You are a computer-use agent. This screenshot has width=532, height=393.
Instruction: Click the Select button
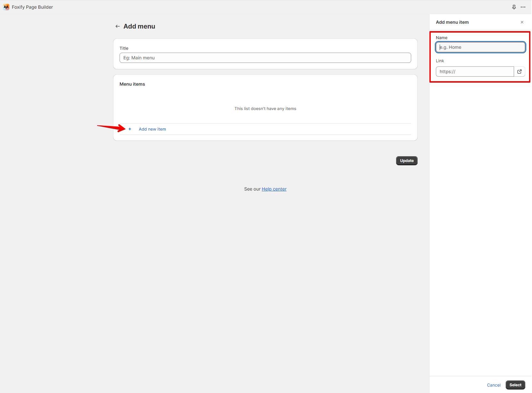click(x=515, y=385)
